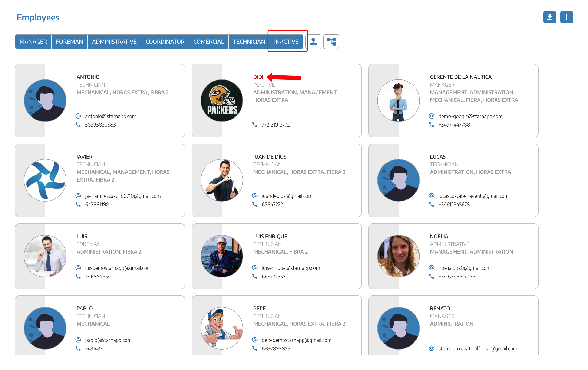Screen dimensions: 588x370
Task: Open Pepe's cartoon avatar
Action: tap(222, 328)
